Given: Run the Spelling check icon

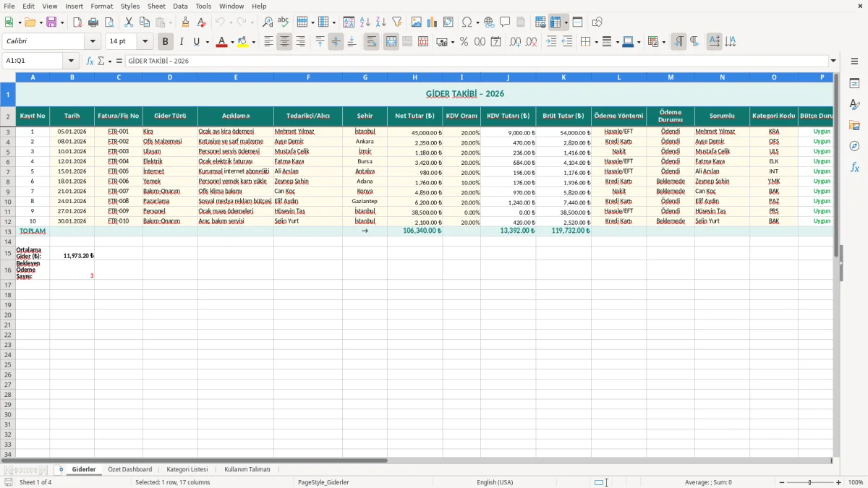Looking at the screenshot, I should pos(284,22).
